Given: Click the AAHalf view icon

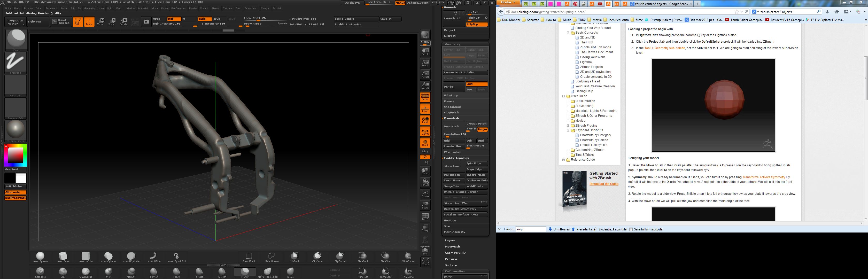Looking at the screenshot, I should point(425,86).
